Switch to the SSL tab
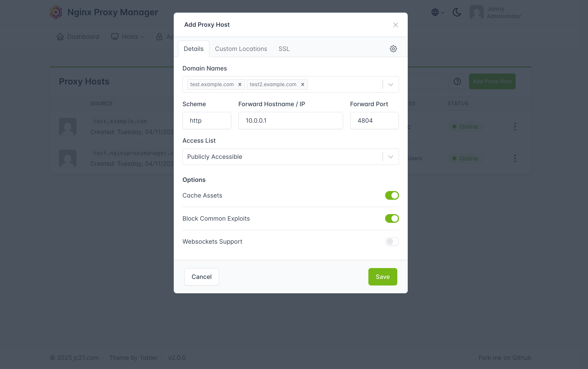588x369 pixels. tap(284, 49)
